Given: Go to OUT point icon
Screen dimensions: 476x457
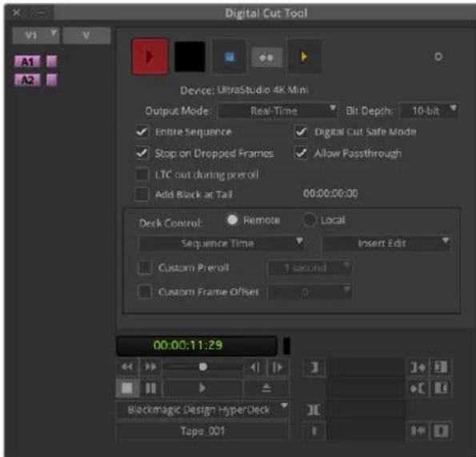Looking at the screenshot, I should coord(418,388).
